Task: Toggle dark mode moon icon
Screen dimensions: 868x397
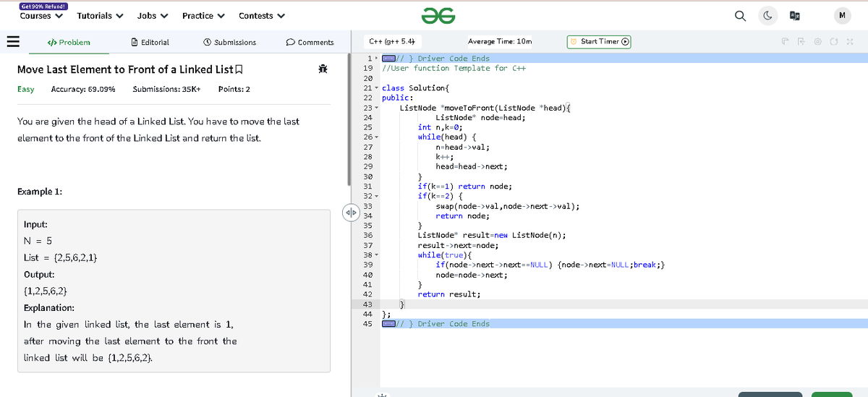Action: pos(767,14)
